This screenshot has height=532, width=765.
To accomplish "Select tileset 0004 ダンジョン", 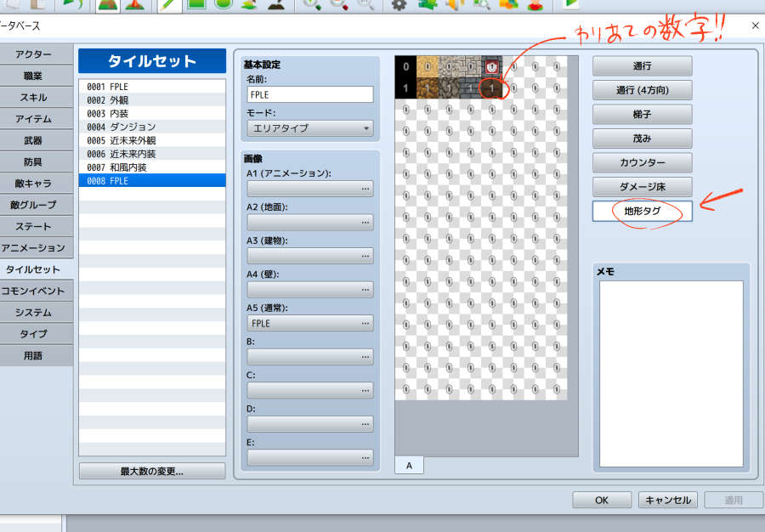I will point(152,127).
